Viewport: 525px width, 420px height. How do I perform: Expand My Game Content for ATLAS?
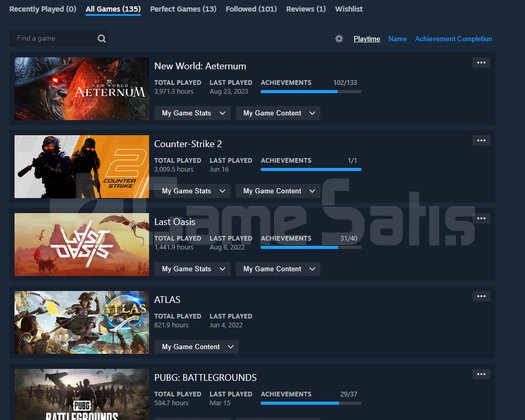click(197, 347)
